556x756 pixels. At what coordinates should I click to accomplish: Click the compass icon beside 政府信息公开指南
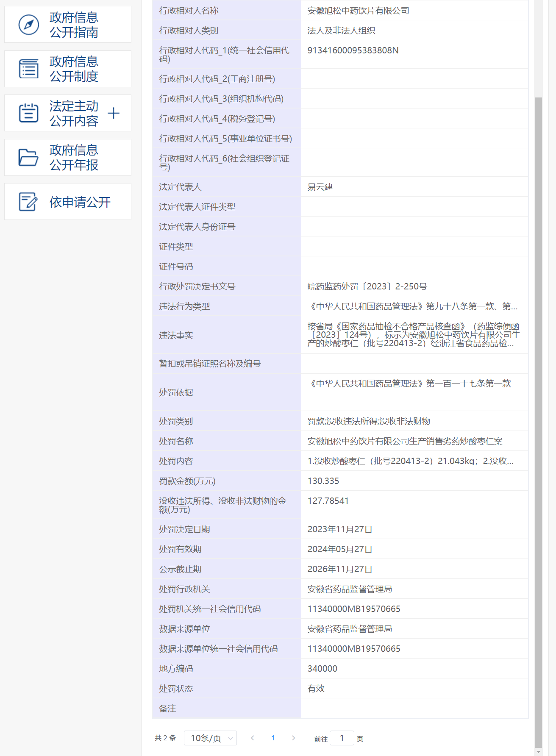point(29,25)
